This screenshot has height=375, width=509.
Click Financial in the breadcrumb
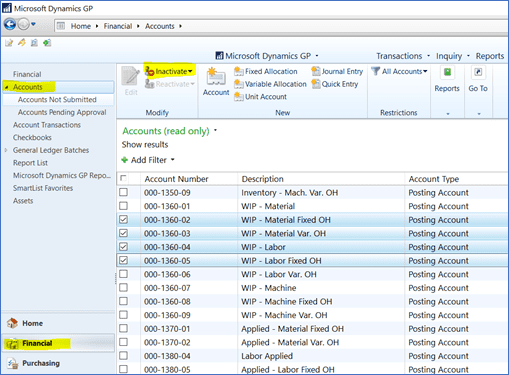click(118, 26)
